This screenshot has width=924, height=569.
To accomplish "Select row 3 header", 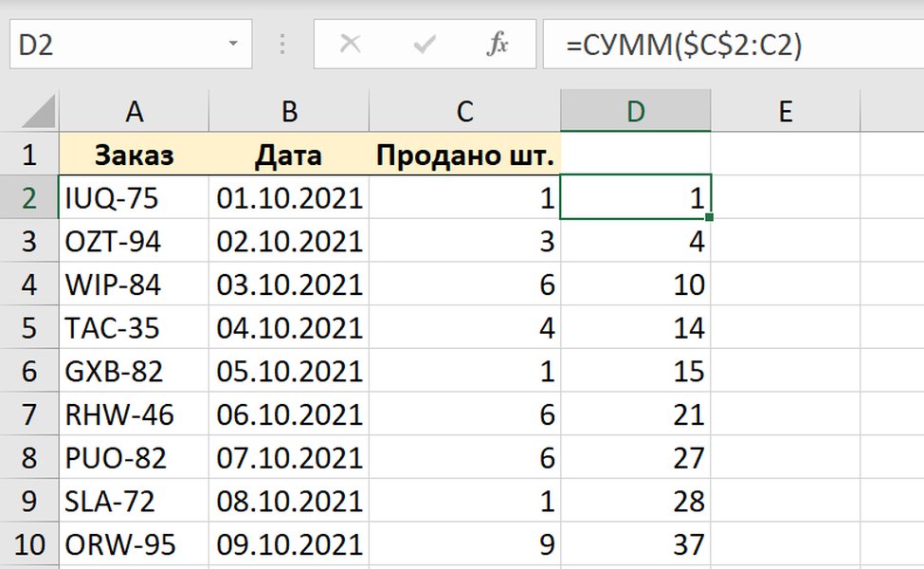I will [29, 241].
